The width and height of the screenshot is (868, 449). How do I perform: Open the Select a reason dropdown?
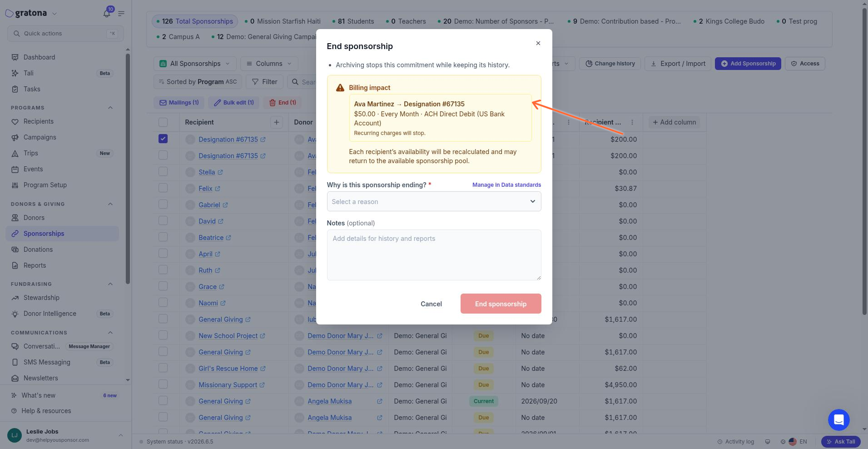pyautogui.click(x=434, y=201)
